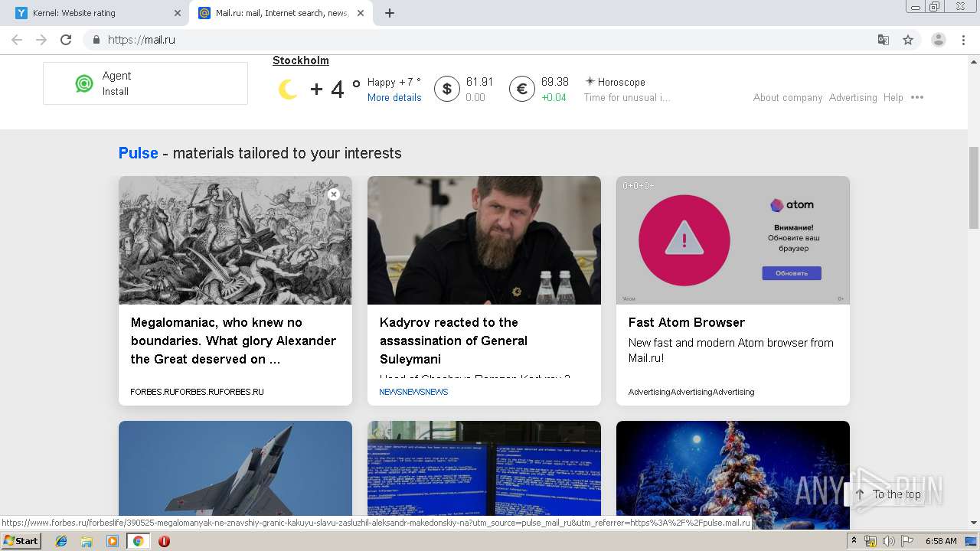Click the dollar currency icon

pyautogui.click(x=446, y=90)
